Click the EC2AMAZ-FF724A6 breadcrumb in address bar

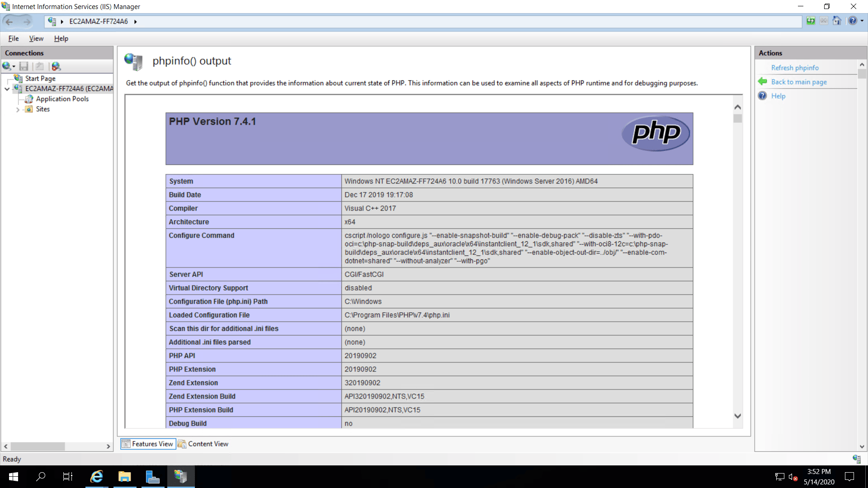pos(99,21)
